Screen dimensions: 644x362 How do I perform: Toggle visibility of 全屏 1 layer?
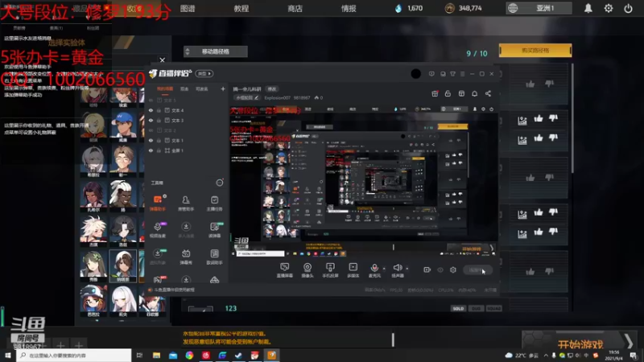pyautogui.click(x=151, y=150)
